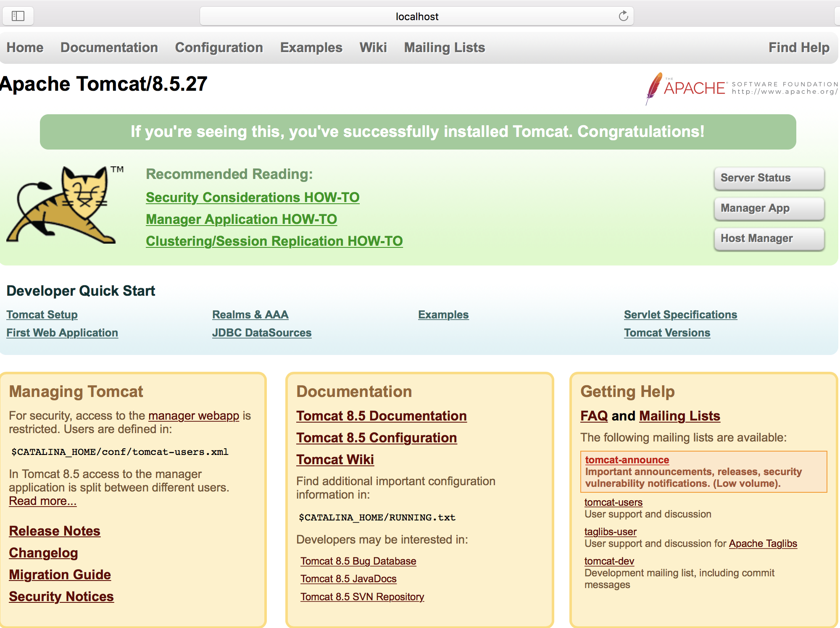Open Find Help in navigation bar
Screen dimensions: 840x628
pyautogui.click(x=799, y=47)
